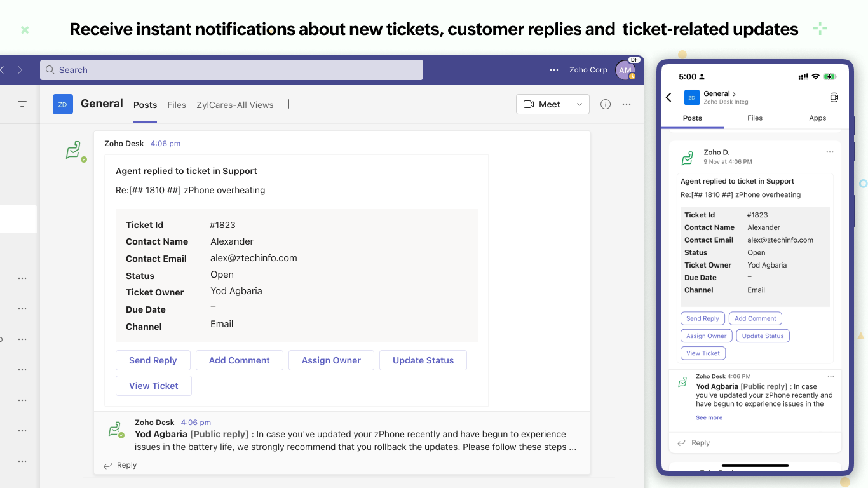Image resolution: width=868 pixels, height=488 pixels.
Task: Click the Zoho Desk avatar beside desktop public reply
Action: pyautogui.click(x=116, y=430)
